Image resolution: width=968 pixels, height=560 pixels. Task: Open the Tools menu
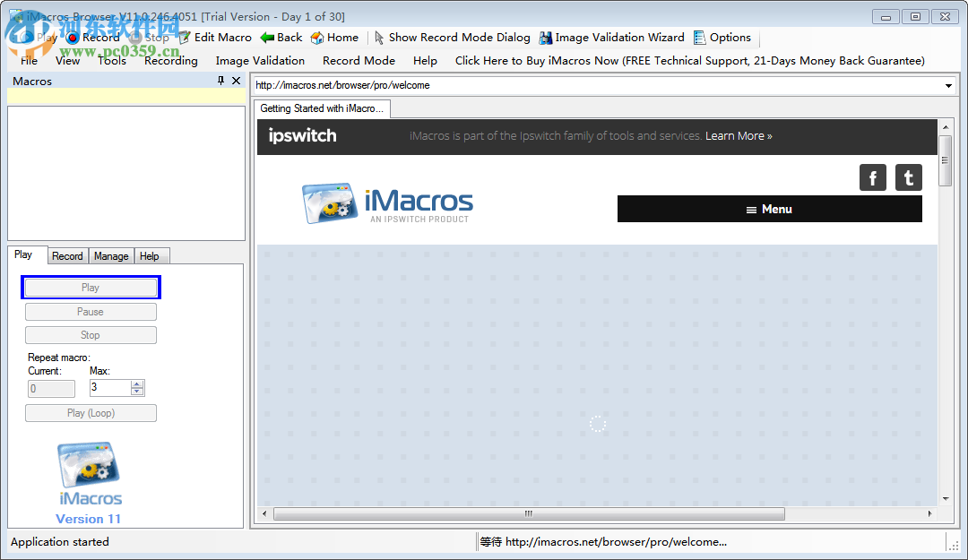[112, 61]
